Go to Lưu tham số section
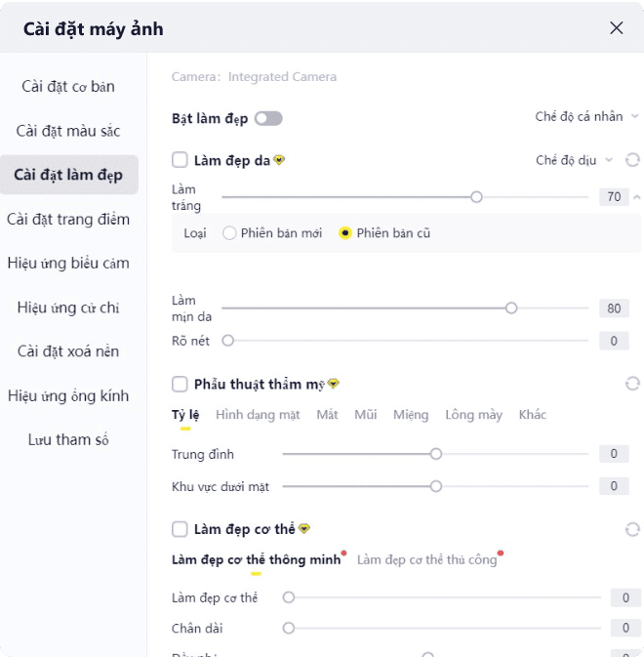The height and width of the screenshot is (657, 644). coord(68,439)
